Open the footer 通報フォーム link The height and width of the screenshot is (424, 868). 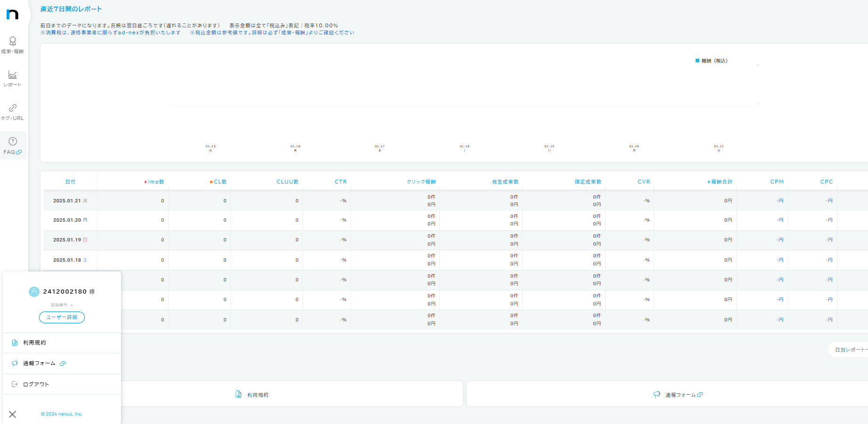point(680,395)
